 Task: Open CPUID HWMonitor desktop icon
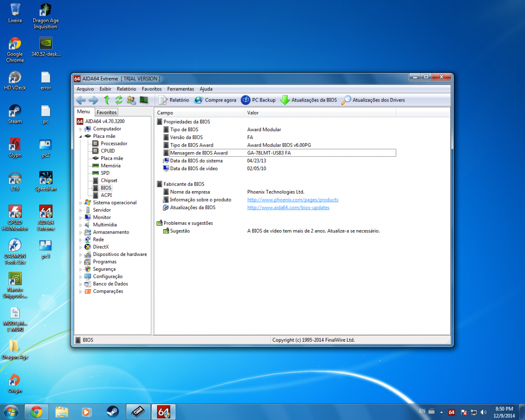pyautogui.click(x=15, y=218)
